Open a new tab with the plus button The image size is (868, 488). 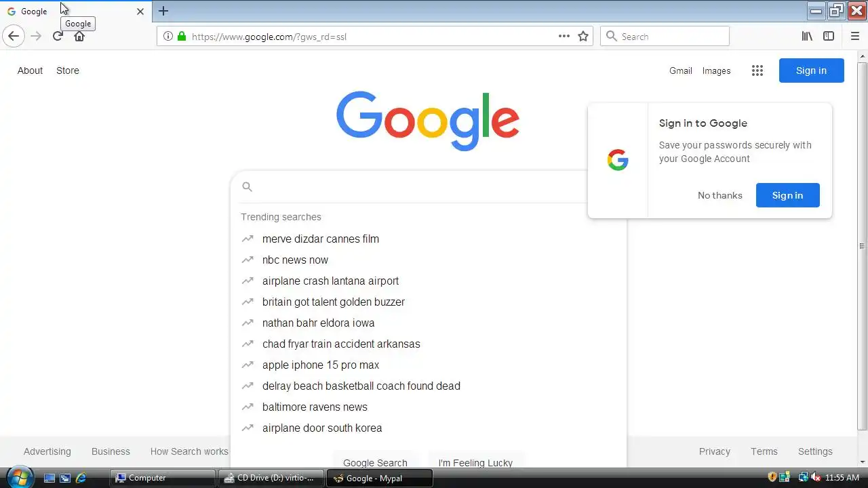pyautogui.click(x=163, y=11)
